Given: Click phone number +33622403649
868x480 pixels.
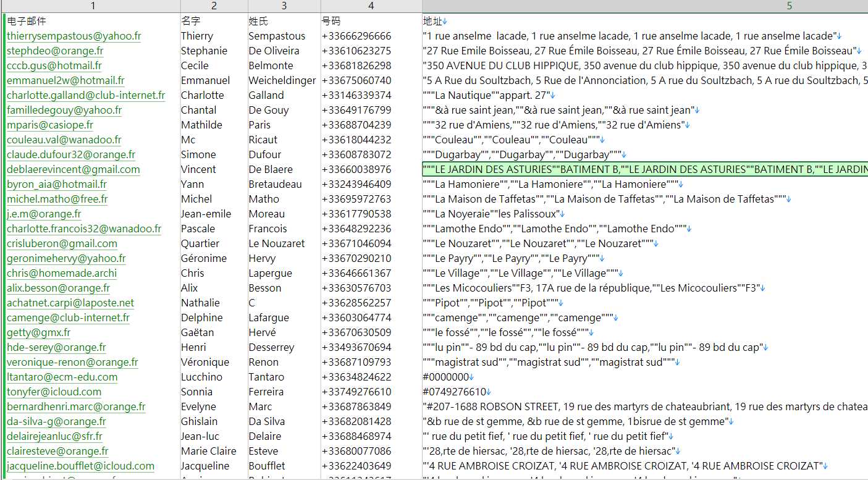Looking at the screenshot, I should (356, 466).
